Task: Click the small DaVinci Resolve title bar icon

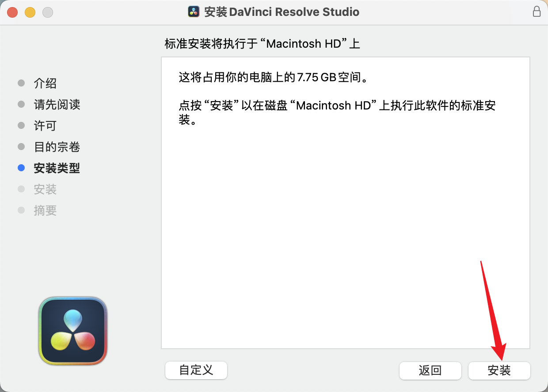Action: point(194,12)
